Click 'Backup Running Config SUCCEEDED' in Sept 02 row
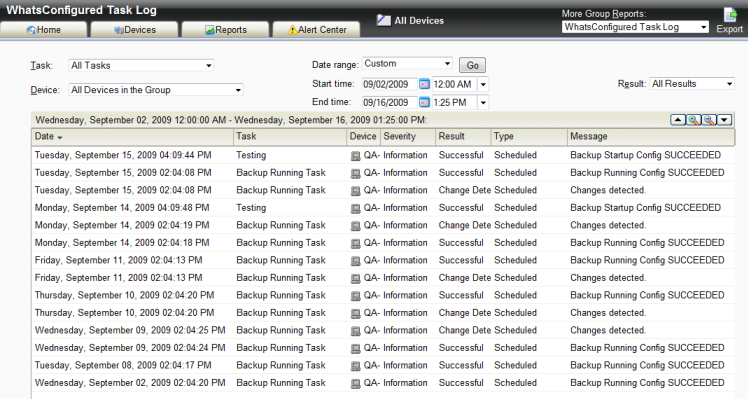Image resolution: width=748 pixels, height=399 pixels. point(647,383)
